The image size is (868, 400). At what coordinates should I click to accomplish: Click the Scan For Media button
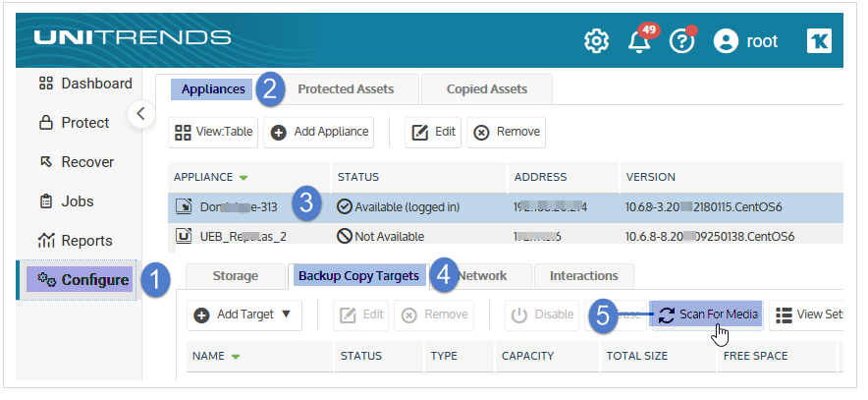[x=708, y=315]
